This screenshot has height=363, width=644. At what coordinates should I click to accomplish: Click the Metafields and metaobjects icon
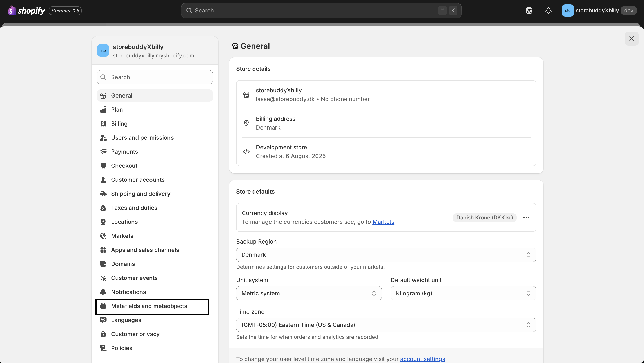coord(103,306)
